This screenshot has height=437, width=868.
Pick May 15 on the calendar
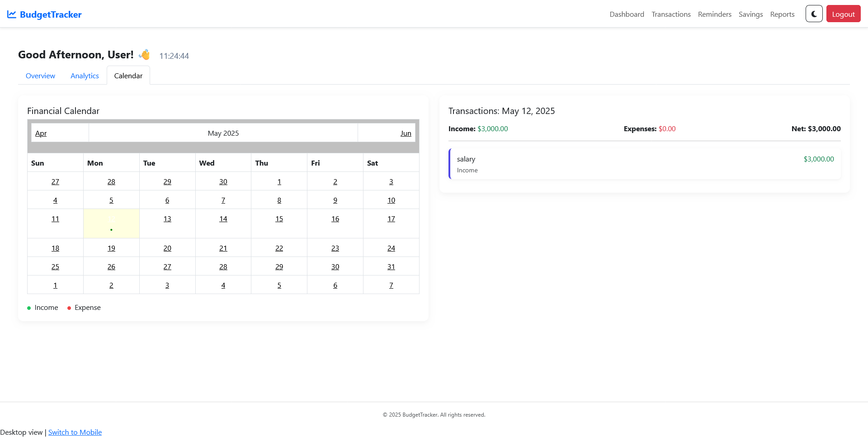(279, 219)
